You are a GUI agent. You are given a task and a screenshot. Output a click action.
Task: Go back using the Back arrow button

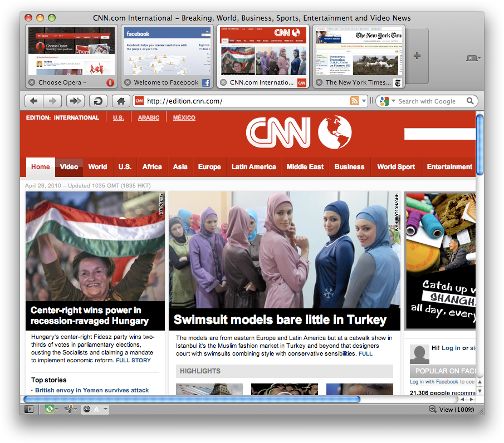click(x=34, y=101)
